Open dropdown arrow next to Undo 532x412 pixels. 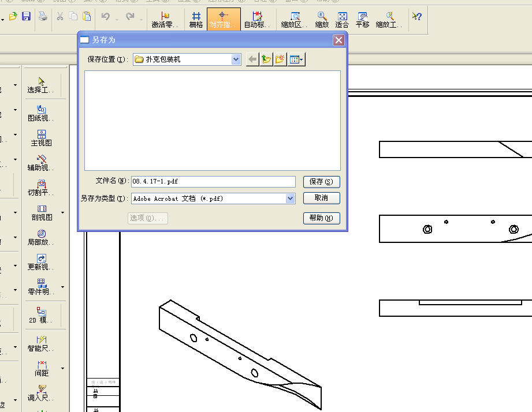117,19
